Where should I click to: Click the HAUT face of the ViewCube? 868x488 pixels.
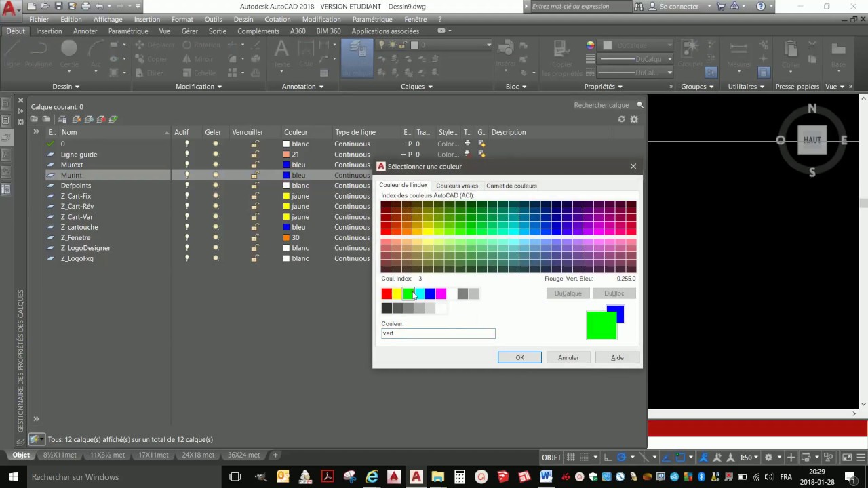[x=812, y=140]
